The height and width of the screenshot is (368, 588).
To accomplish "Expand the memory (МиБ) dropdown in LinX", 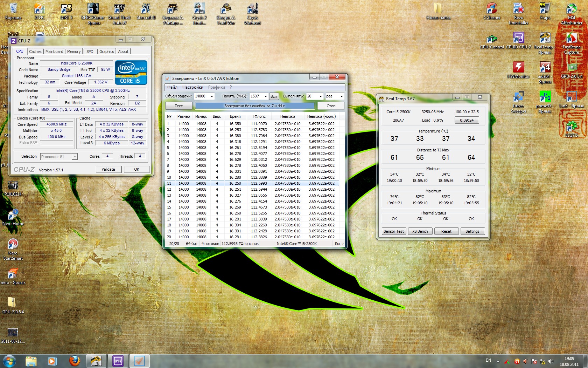I will [266, 96].
